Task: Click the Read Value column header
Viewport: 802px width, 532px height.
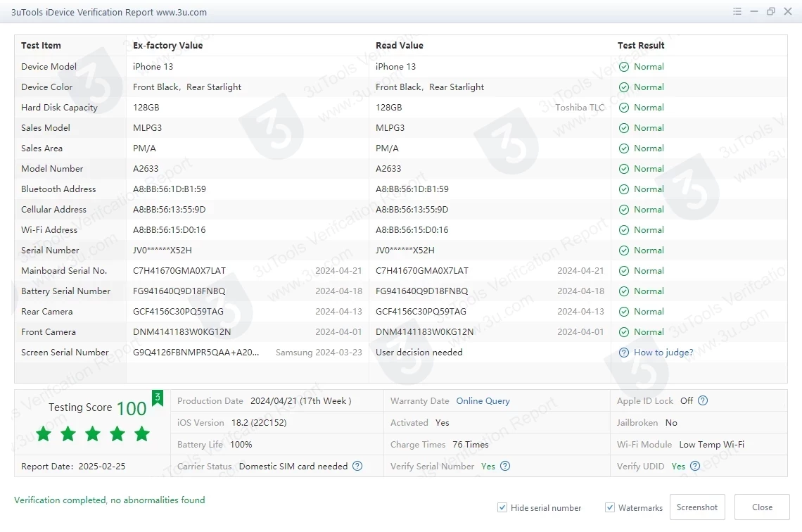Action: 399,46
